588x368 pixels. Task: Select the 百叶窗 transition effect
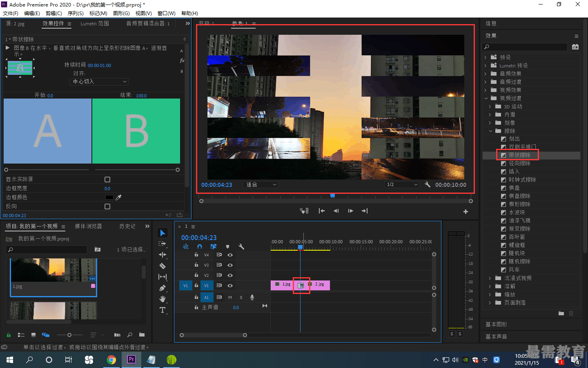point(517,237)
